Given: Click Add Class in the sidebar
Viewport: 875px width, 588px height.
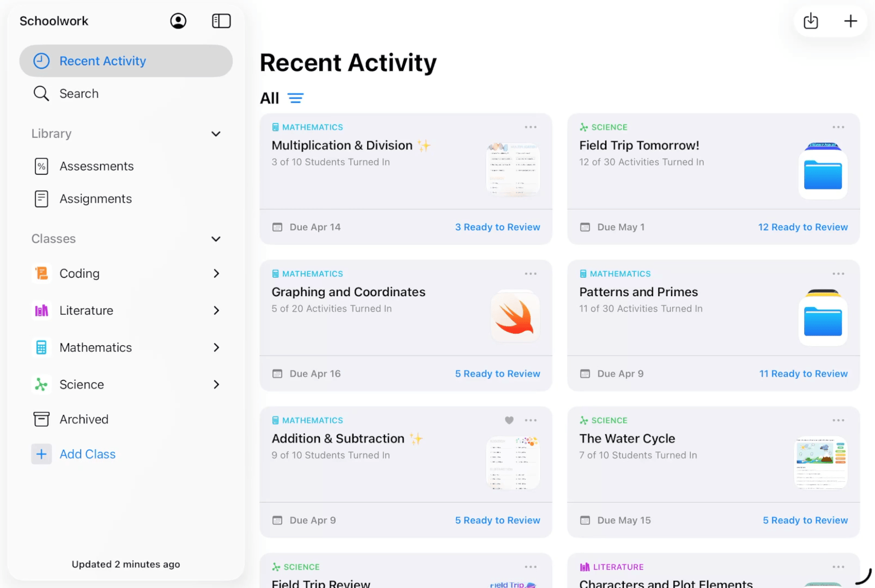Looking at the screenshot, I should point(87,454).
